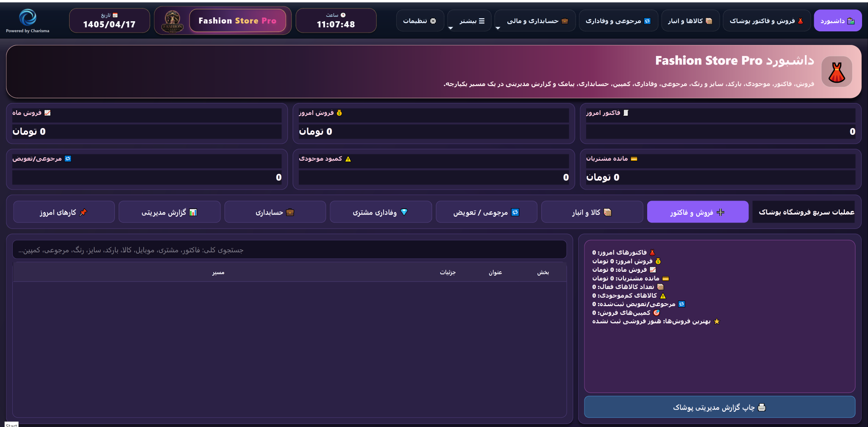Click into the جستجوی کلی search field
Screen dimensions: 868x427
(x=289, y=250)
